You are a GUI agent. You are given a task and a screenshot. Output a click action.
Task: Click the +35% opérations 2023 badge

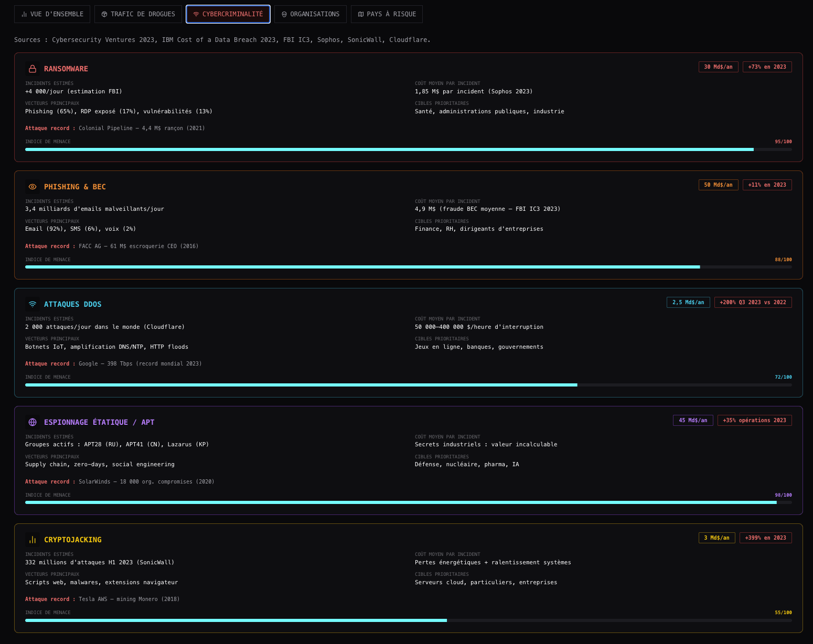pos(754,420)
